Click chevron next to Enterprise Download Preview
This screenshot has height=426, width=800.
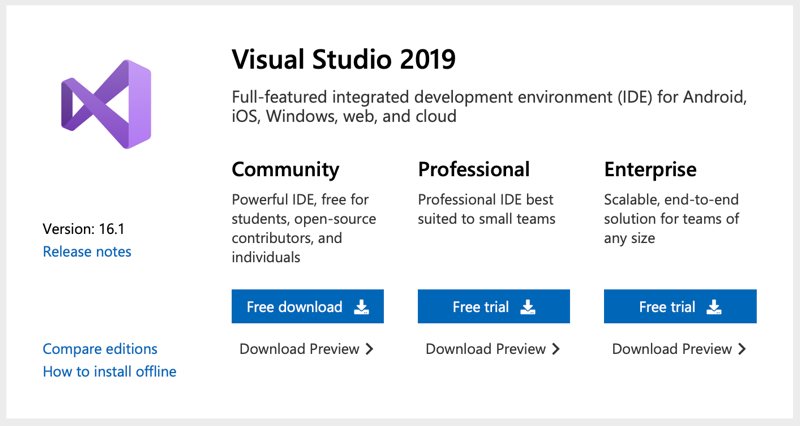click(x=742, y=349)
